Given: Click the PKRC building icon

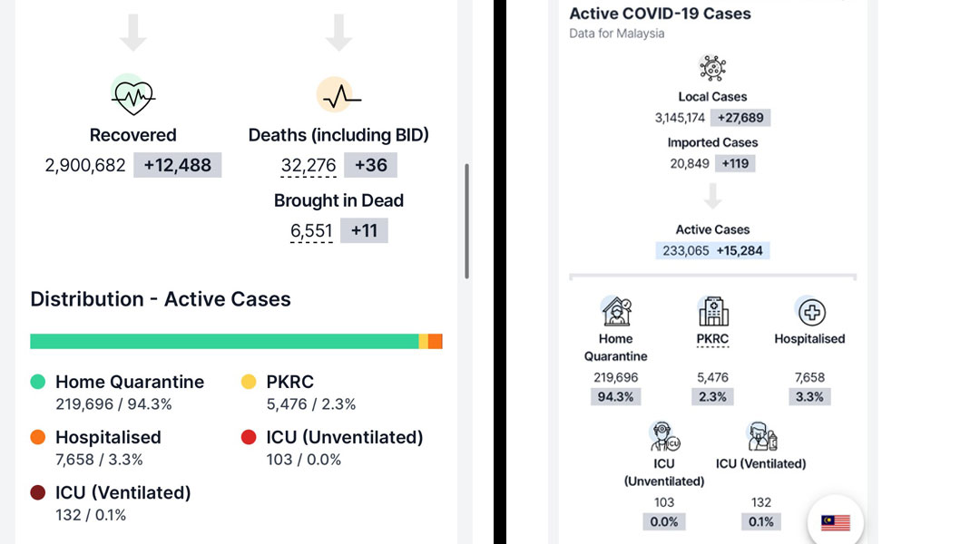Looking at the screenshot, I should (713, 310).
